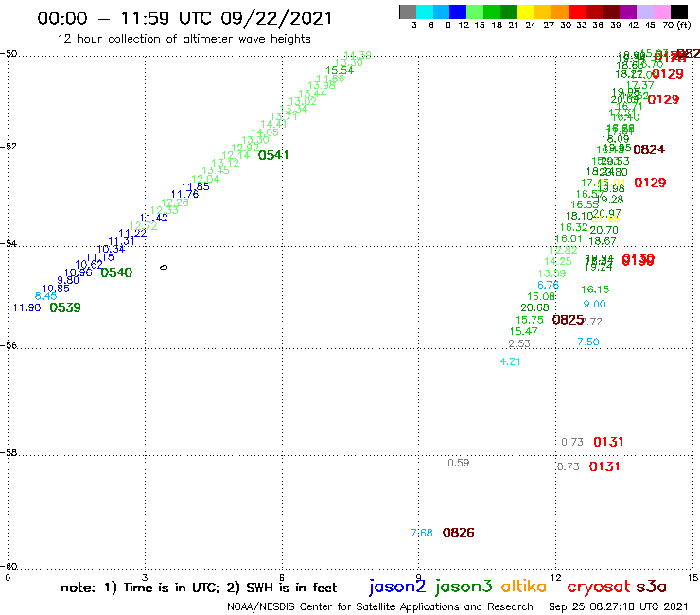700x615 pixels.
Task: Click the 0541 pass time label
Action: point(273,155)
